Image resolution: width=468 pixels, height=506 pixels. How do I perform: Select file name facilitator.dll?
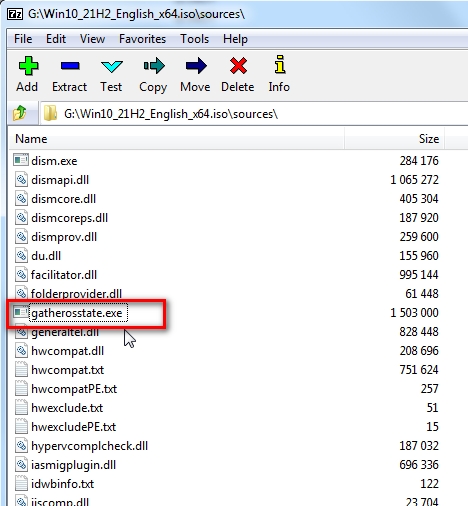click(x=64, y=275)
